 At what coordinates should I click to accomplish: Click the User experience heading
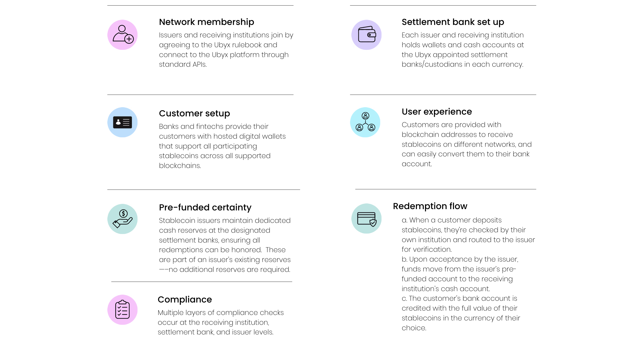[x=437, y=112]
